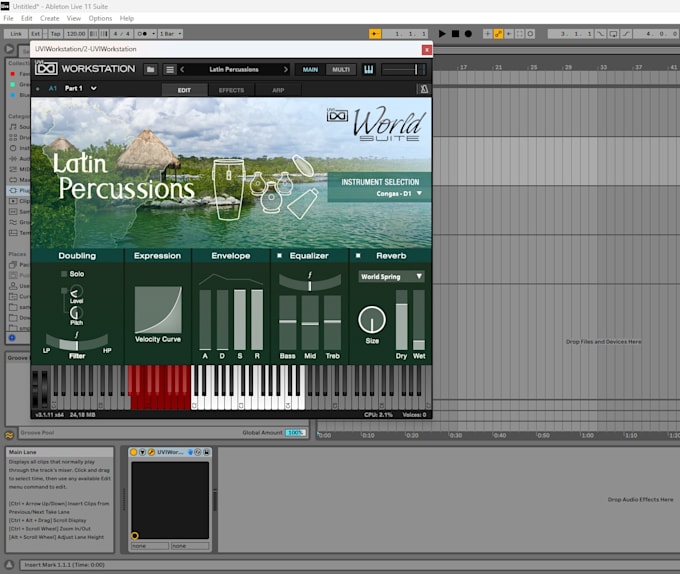Open the Help menu

[127, 18]
